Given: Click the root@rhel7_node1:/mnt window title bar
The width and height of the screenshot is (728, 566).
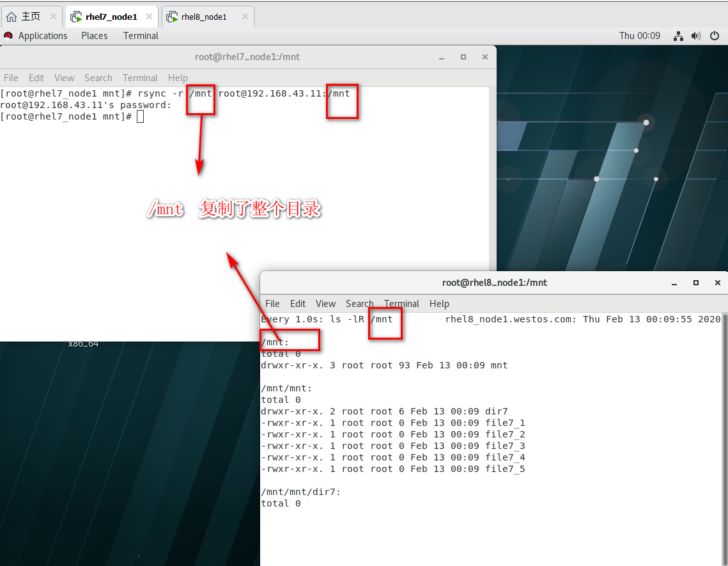Looking at the screenshot, I should [247, 57].
